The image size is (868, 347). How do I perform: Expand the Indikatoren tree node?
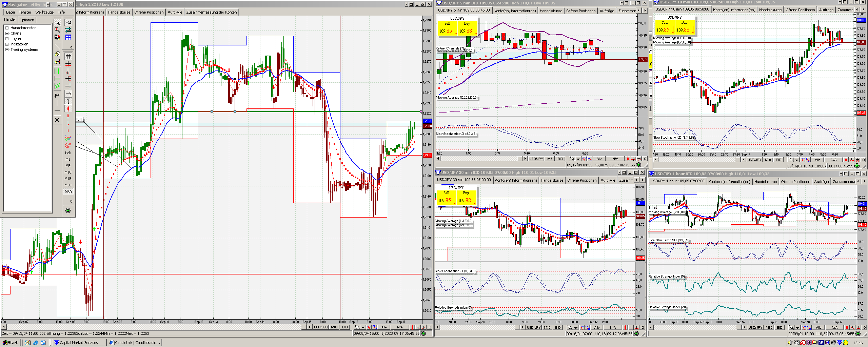click(x=7, y=44)
